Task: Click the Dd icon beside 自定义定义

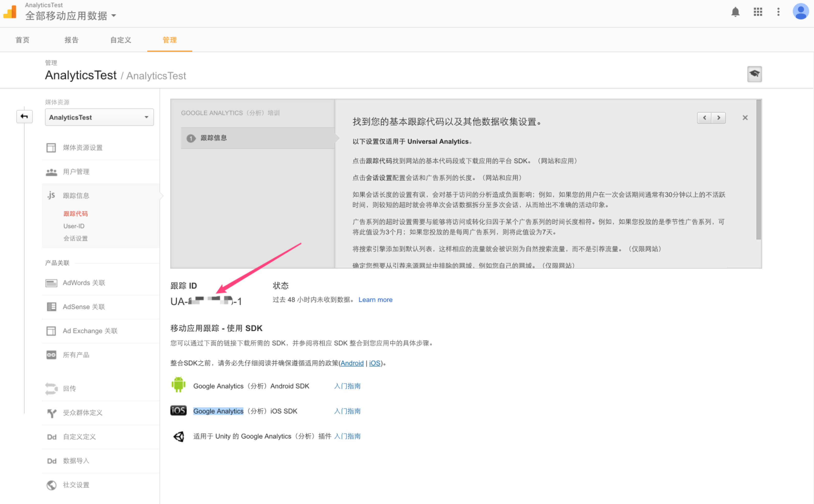Action: pos(52,437)
